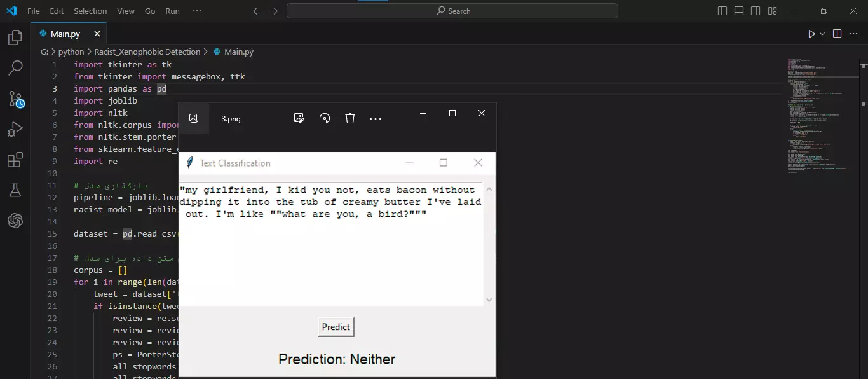The height and width of the screenshot is (379, 868).
Task: Expand the title bar overflow menu
Action: 197,11
